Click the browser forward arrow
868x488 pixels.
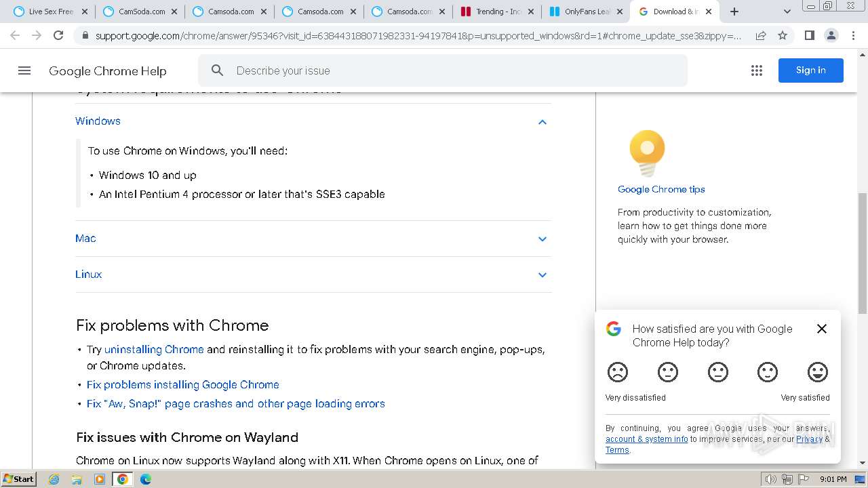37,35
